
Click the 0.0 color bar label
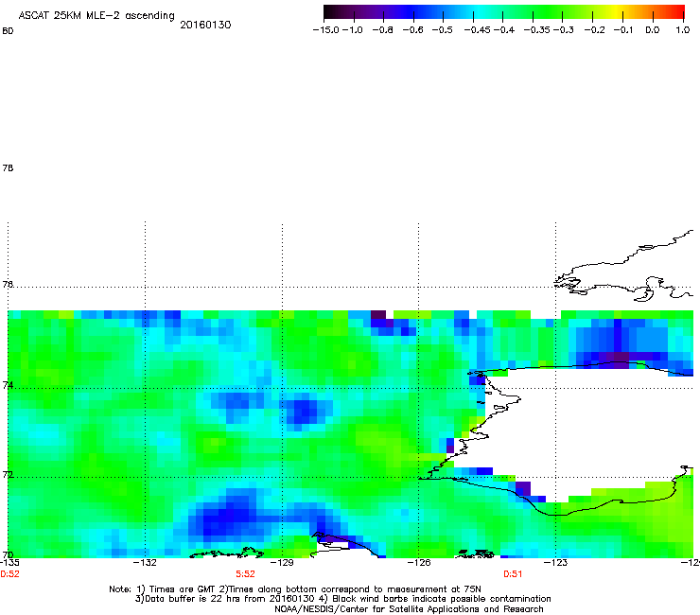[x=653, y=30]
